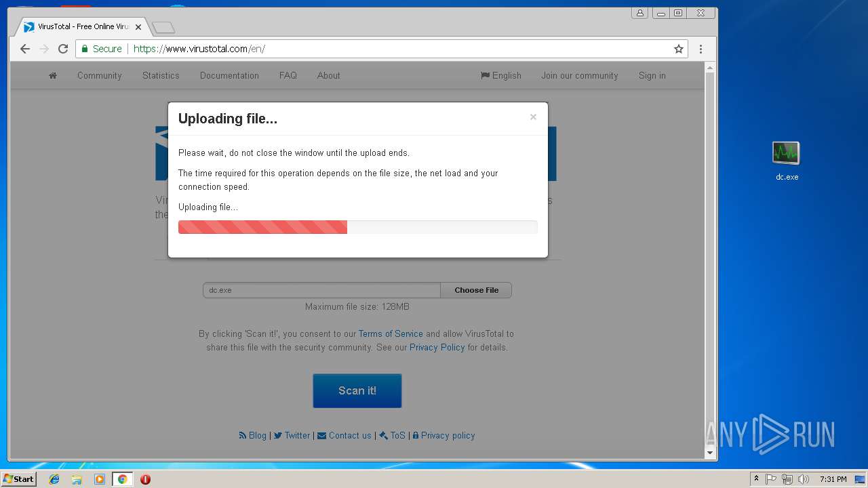This screenshot has height=488, width=868.
Task: Open VirusTotal home icon in navbar
Action: [x=53, y=75]
